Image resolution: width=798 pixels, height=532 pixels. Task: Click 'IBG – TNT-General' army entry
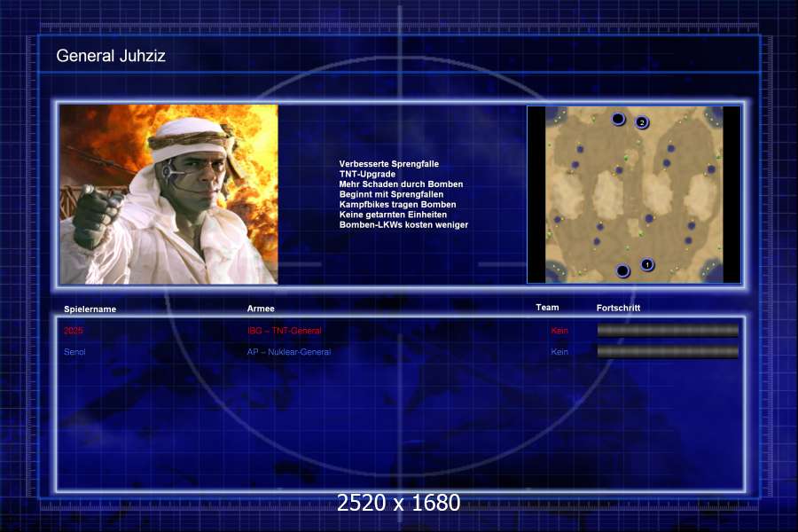click(x=285, y=331)
